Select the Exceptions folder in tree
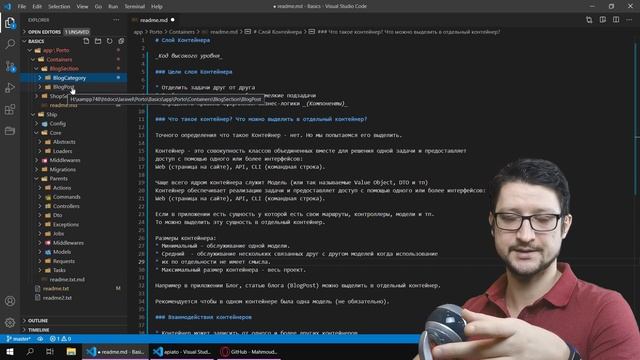Screen dimensions: 640x360 click(66, 224)
